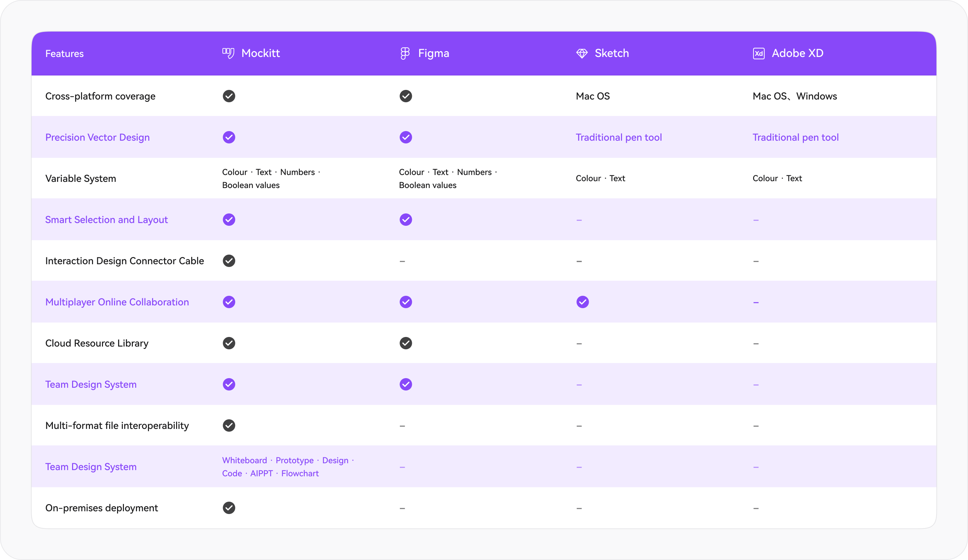Click Figma's Smart Selection and Layout checkmark
The width and height of the screenshot is (968, 560).
pyautogui.click(x=406, y=220)
